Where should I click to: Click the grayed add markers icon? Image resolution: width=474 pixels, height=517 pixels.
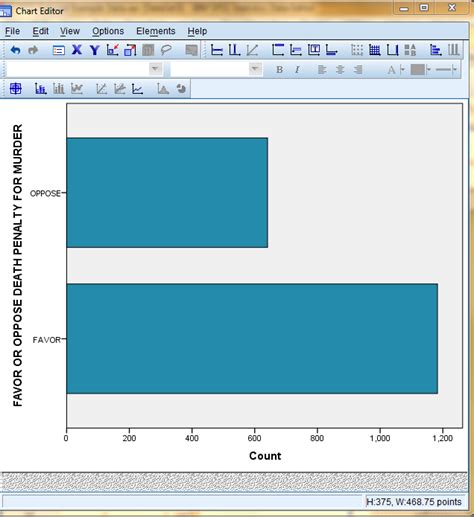click(77, 89)
